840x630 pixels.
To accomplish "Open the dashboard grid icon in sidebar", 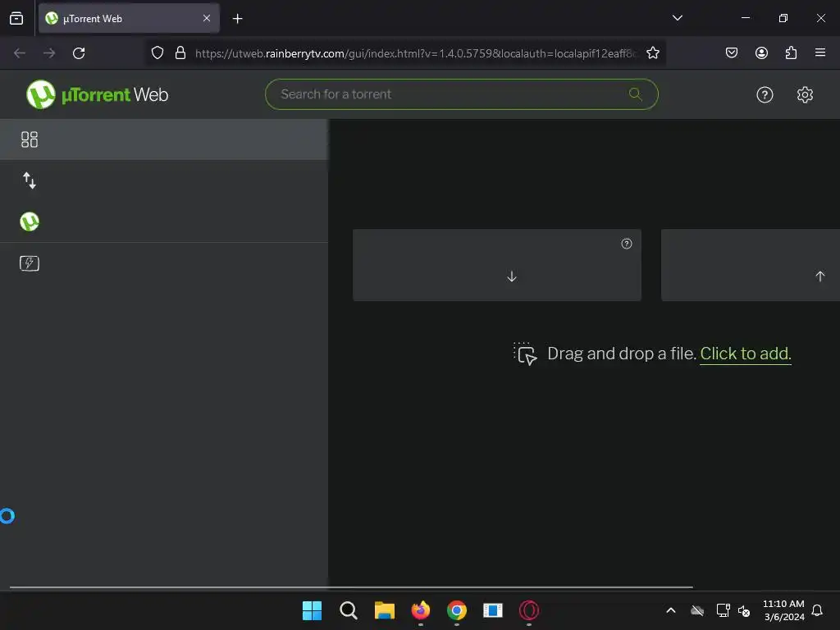I will [30, 139].
